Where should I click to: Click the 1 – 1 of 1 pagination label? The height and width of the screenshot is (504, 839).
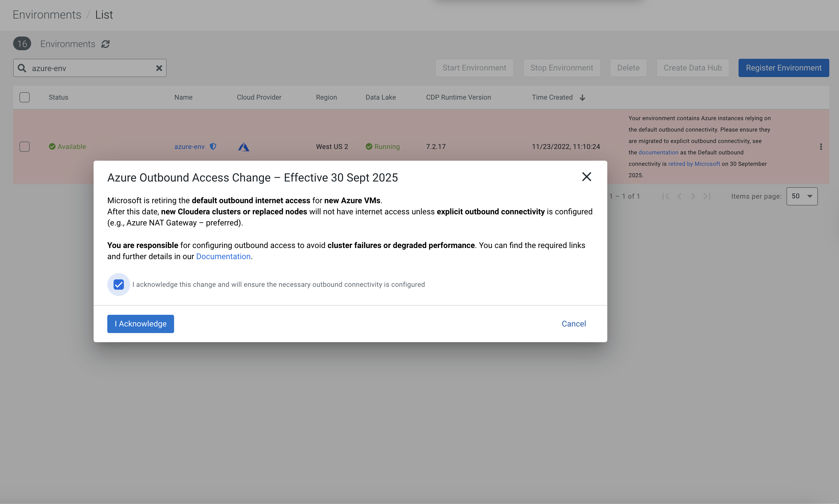[624, 196]
